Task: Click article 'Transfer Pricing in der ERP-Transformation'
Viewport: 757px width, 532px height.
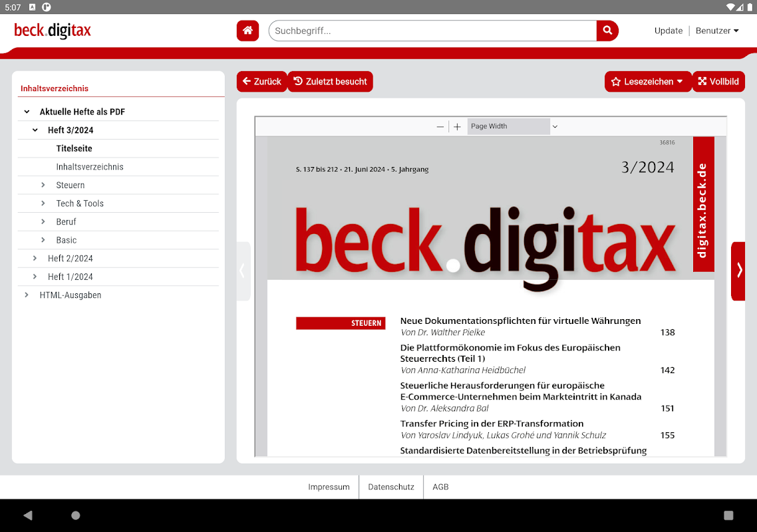Action: (492, 424)
